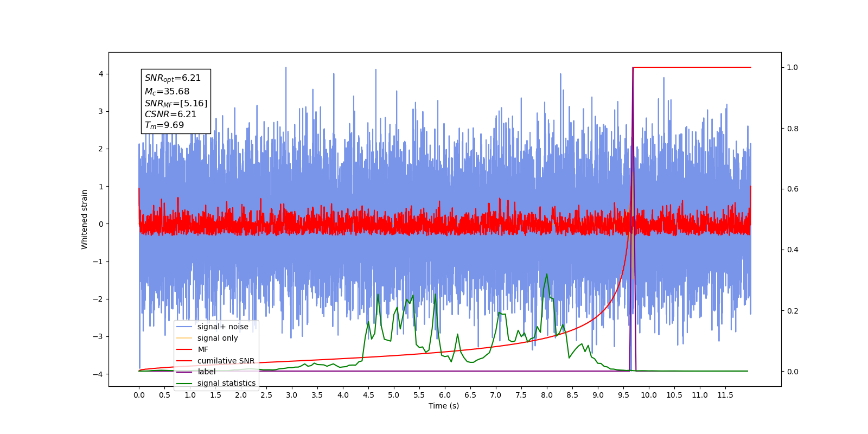Click the 10.5 tick on the time axis
Screen dimensions: 868x434
tap(674, 395)
